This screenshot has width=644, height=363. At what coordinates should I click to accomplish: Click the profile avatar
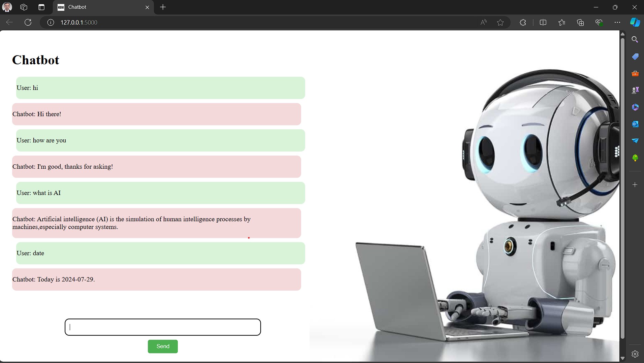(x=7, y=7)
